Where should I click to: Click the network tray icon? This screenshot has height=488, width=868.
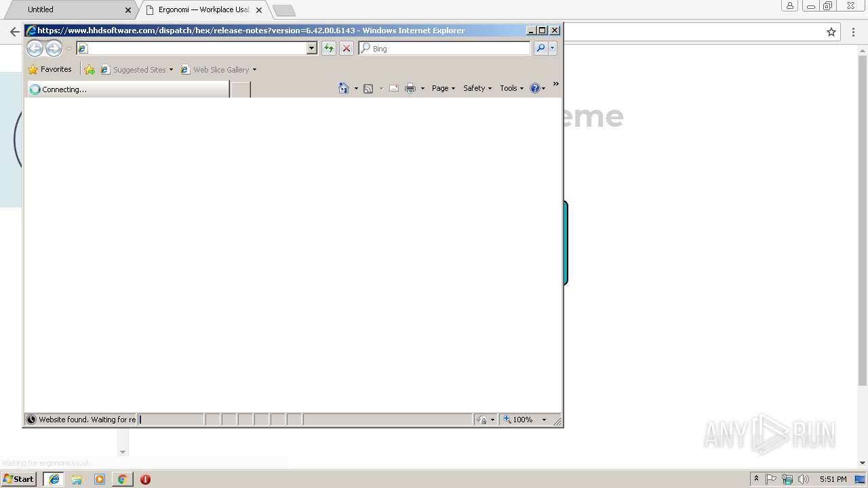pos(787,479)
